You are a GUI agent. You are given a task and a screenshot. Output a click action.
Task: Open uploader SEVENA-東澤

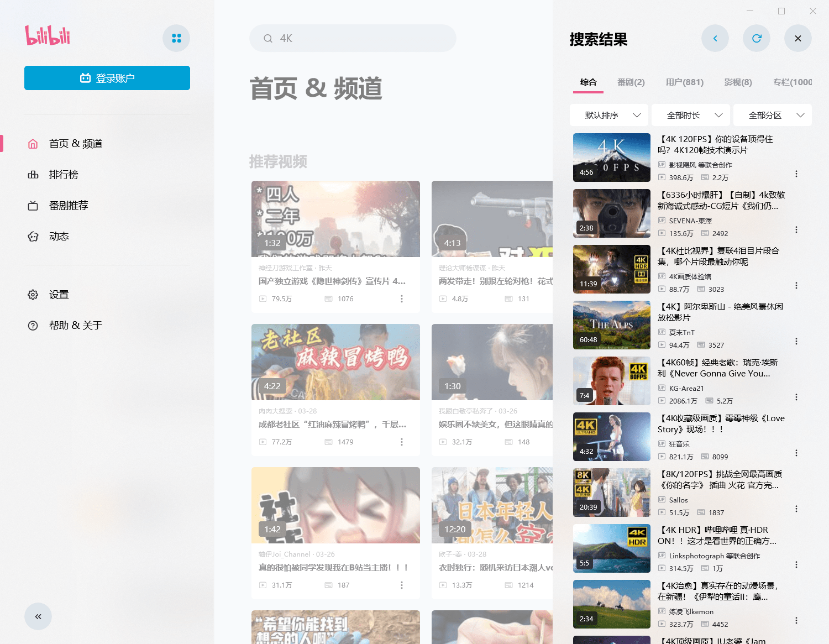coord(690,221)
